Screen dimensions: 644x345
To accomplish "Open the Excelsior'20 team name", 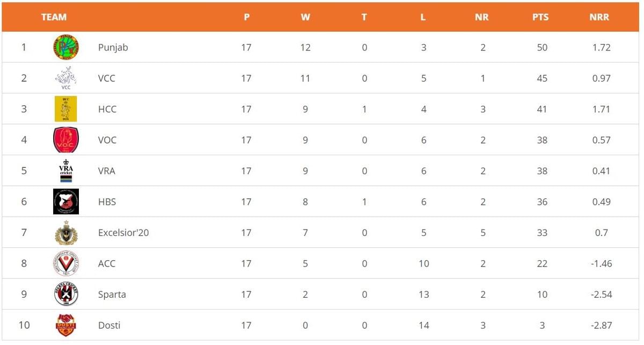I will pos(123,233).
